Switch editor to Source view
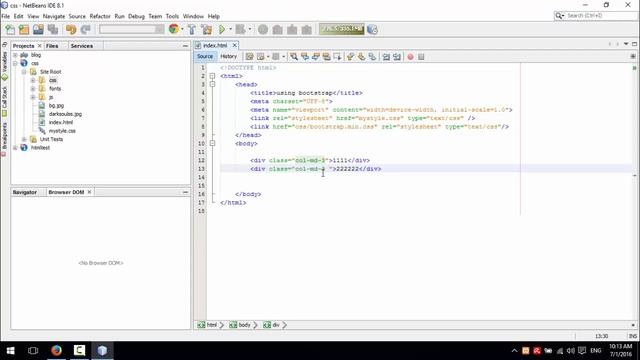The height and width of the screenshot is (360, 640). click(x=205, y=57)
